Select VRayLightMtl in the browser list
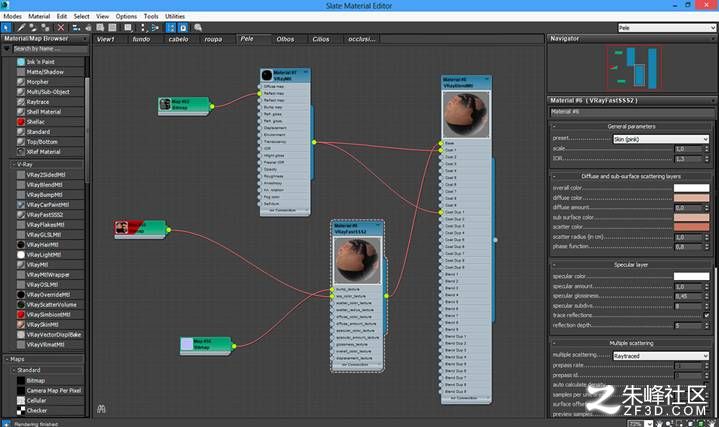 [43, 255]
